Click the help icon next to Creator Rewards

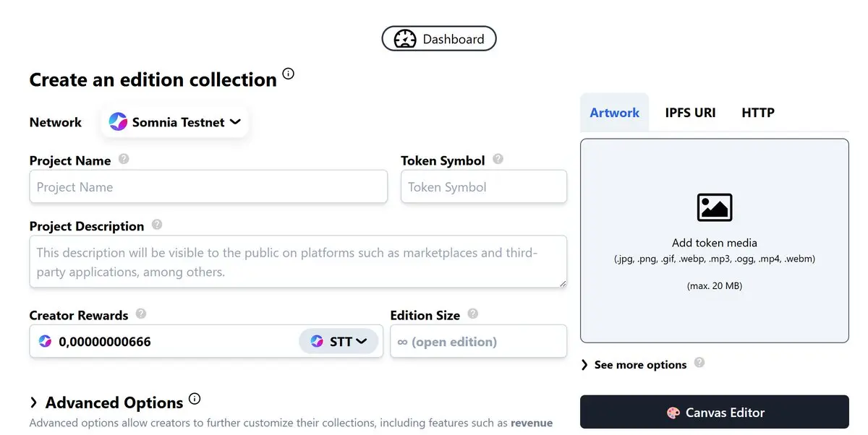tap(141, 314)
